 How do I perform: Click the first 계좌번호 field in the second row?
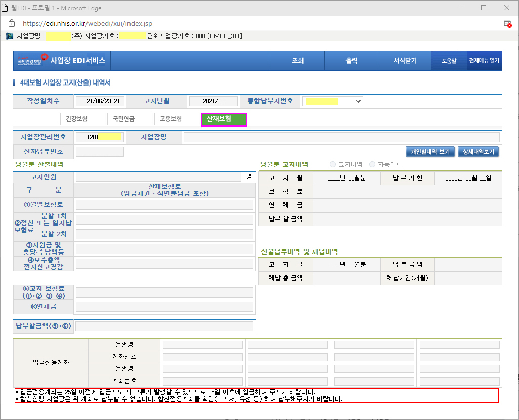point(202,357)
